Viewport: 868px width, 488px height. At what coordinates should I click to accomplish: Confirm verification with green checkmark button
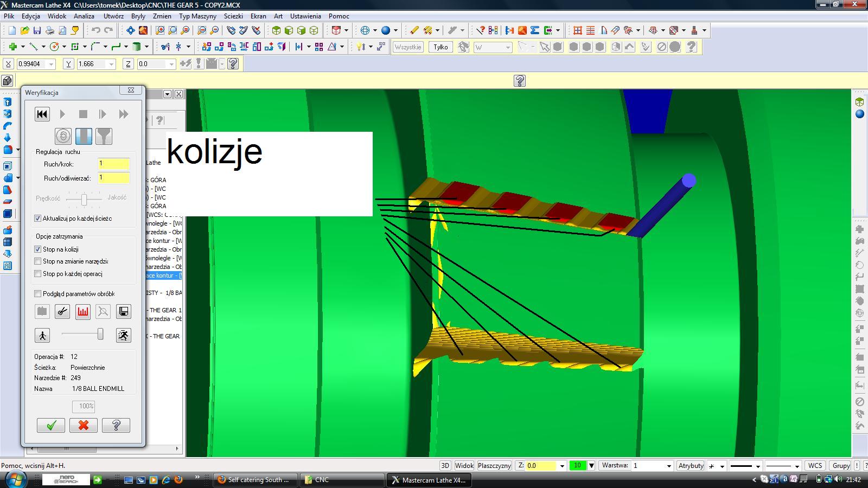point(51,426)
